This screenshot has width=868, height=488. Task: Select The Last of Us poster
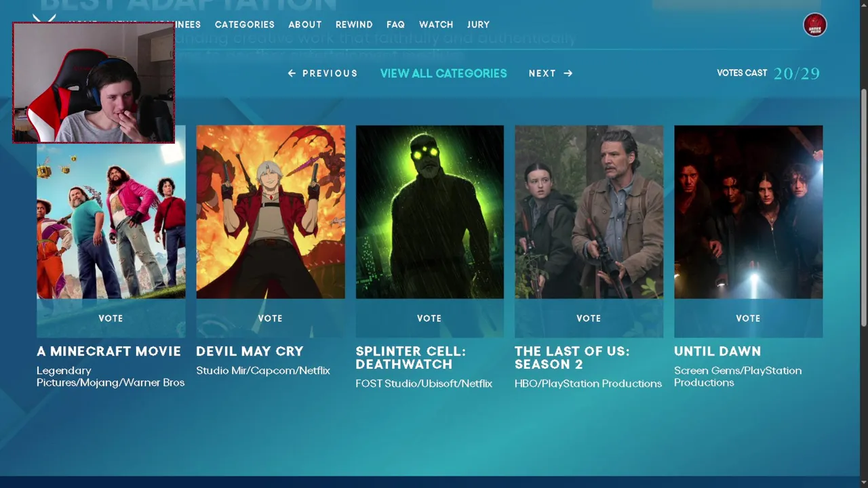tap(589, 212)
